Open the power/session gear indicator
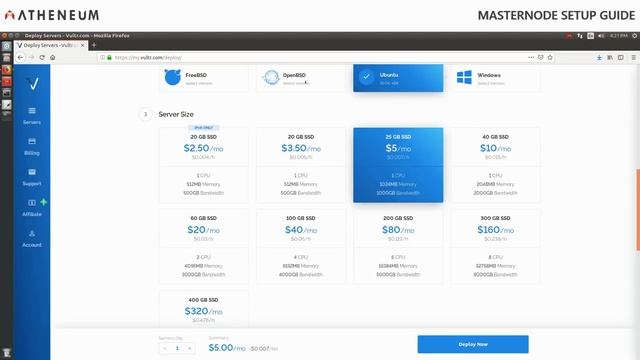 pyautogui.click(x=635, y=36)
